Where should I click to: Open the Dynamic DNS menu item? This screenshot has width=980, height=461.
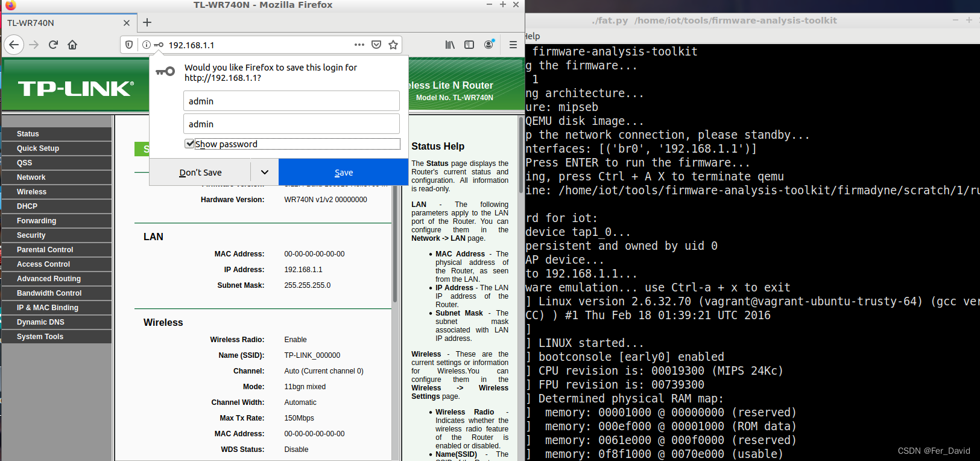[x=56, y=322]
